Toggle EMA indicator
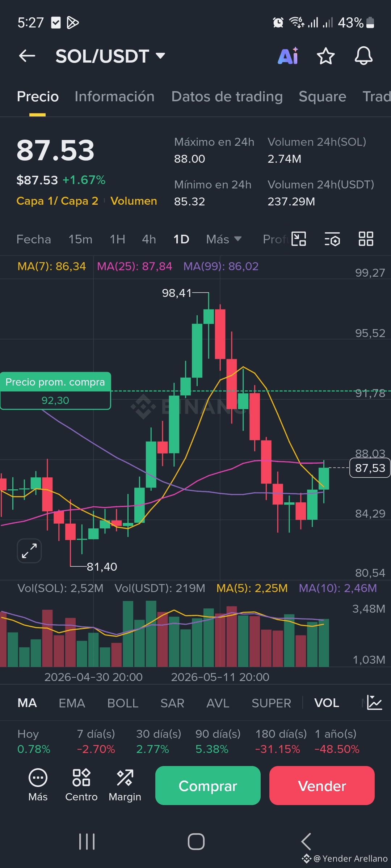391x868 pixels. [x=72, y=703]
